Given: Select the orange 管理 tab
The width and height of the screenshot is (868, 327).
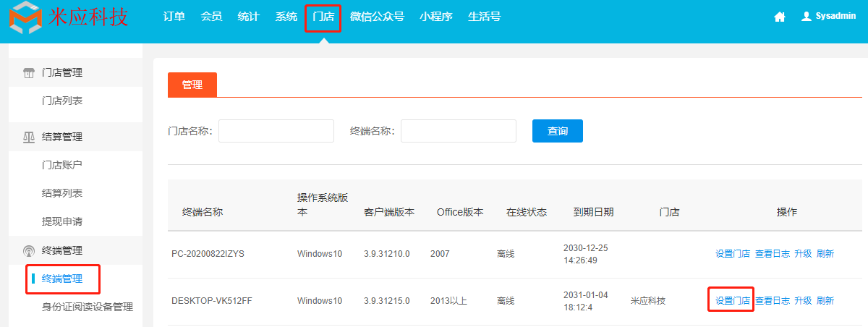Looking at the screenshot, I should 192,85.
